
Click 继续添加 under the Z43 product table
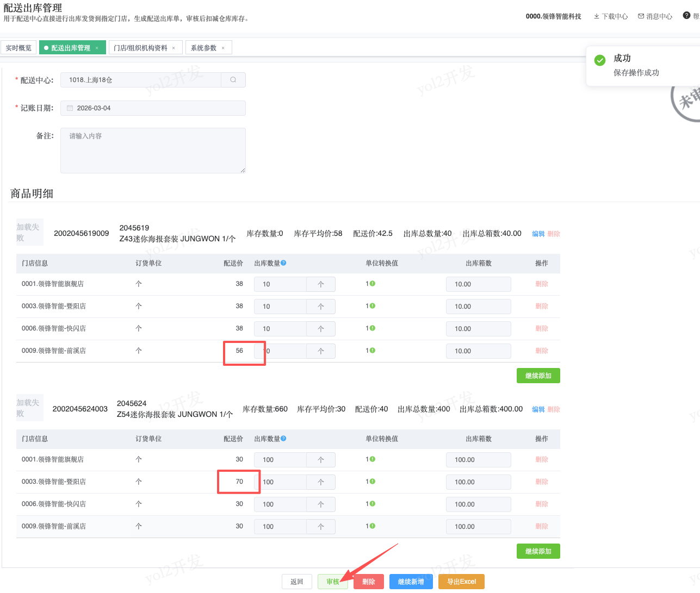(x=538, y=376)
